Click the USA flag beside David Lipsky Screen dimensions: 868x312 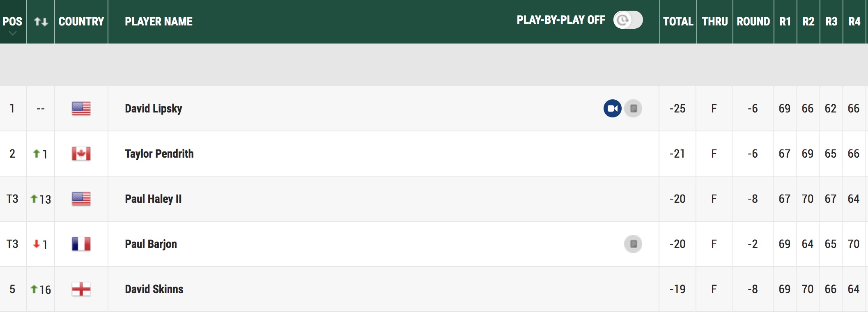(x=81, y=108)
